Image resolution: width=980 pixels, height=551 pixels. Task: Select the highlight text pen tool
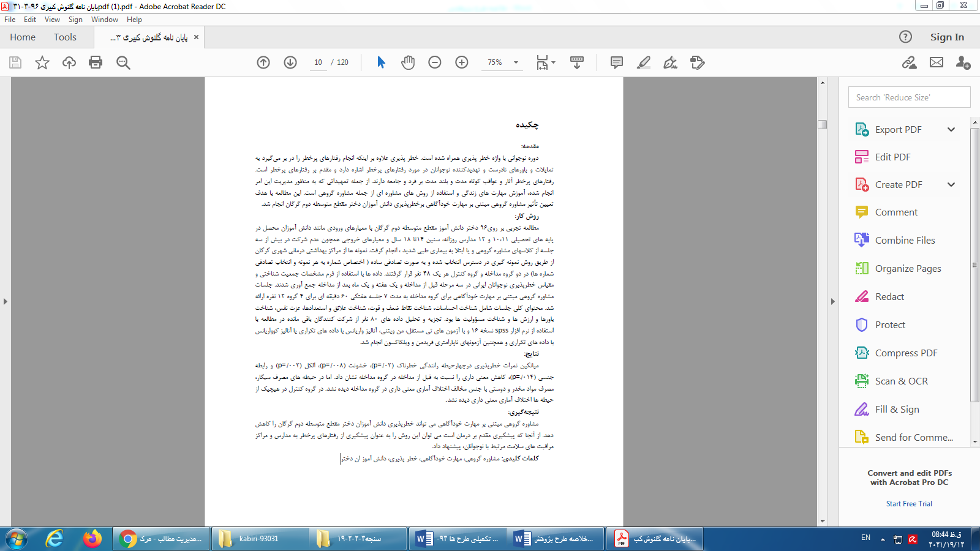coord(644,62)
